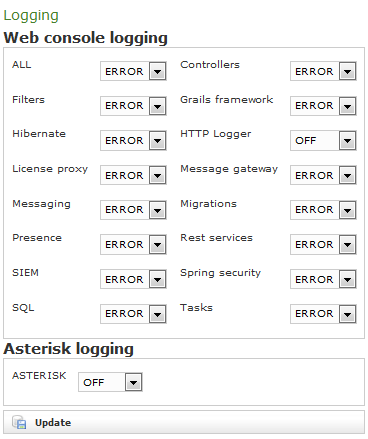The width and height of the screenshot is (368, 439).
Task: Open the Migrations logging dropdown
Action: tap(323, 210)
